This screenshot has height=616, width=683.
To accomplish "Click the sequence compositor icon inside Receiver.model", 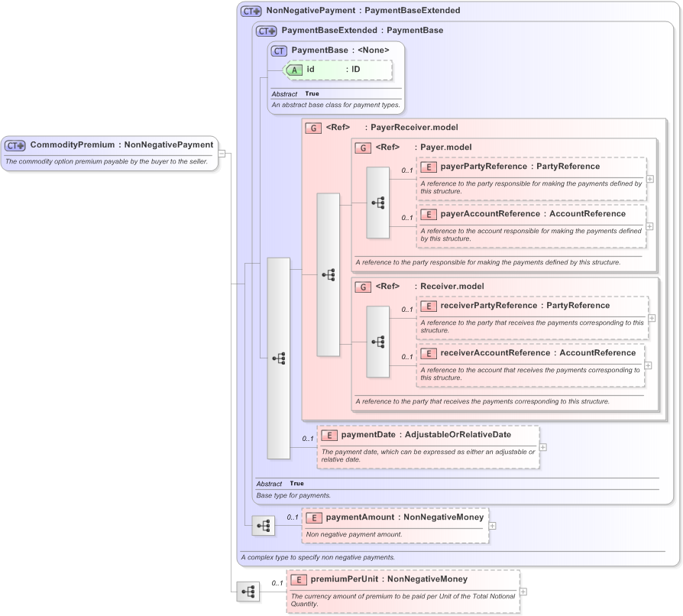I will pyautogui.click(x=377, y=342).
